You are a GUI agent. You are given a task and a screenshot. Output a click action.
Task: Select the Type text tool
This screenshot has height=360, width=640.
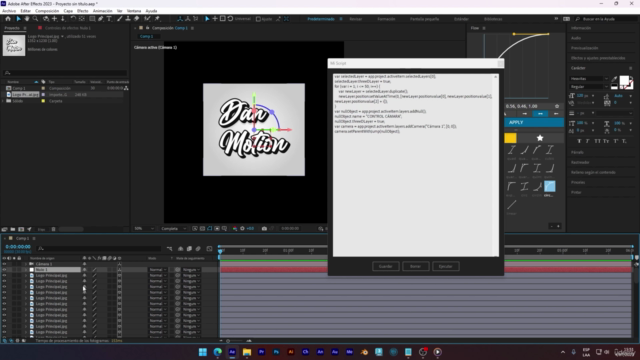[109, 19]
